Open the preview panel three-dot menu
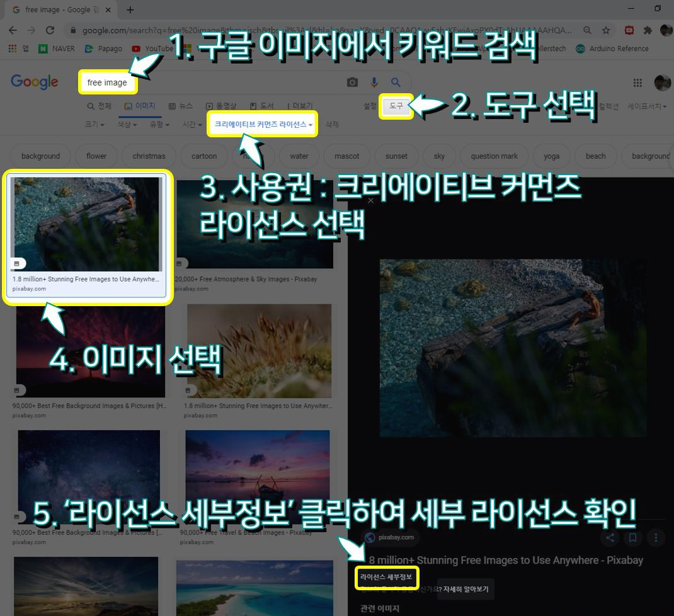Image resolution: width=674 pixels, height=616 pixels. tap(656, 537)
